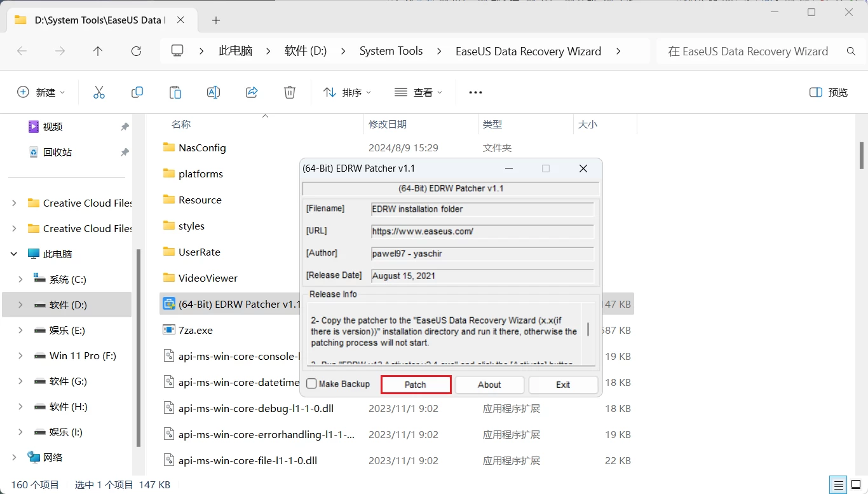The width and height of the screenshot is (868, 494).
Task: Click EaseUS Data Recovery Wizard breadcrumb
Action: [528, 51]
